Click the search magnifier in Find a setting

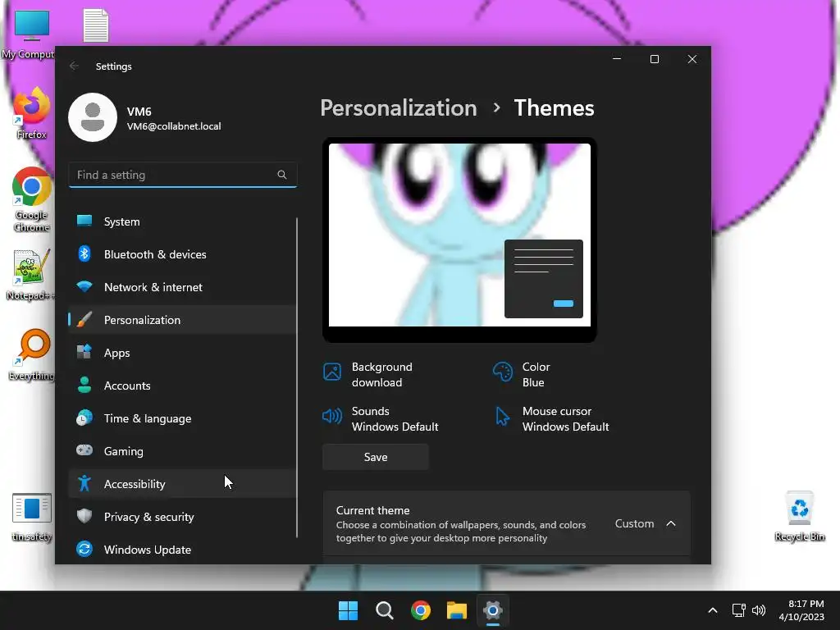point(282,175)
